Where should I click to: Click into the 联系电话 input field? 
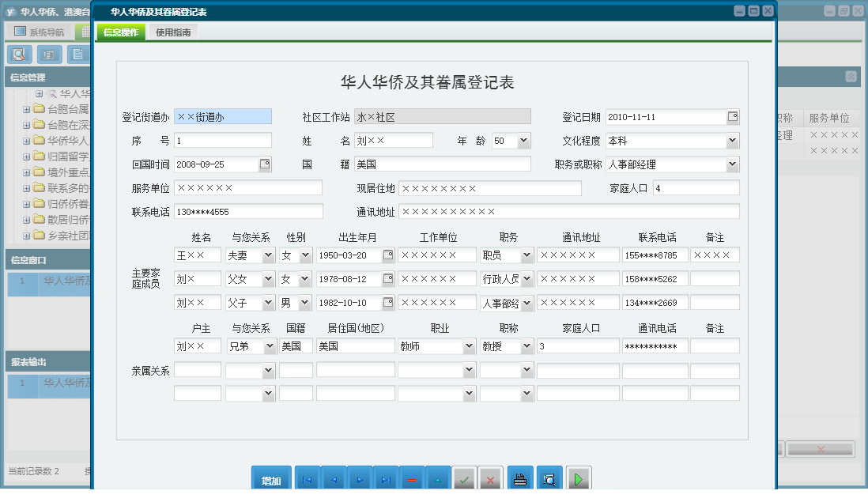(248, 211)
